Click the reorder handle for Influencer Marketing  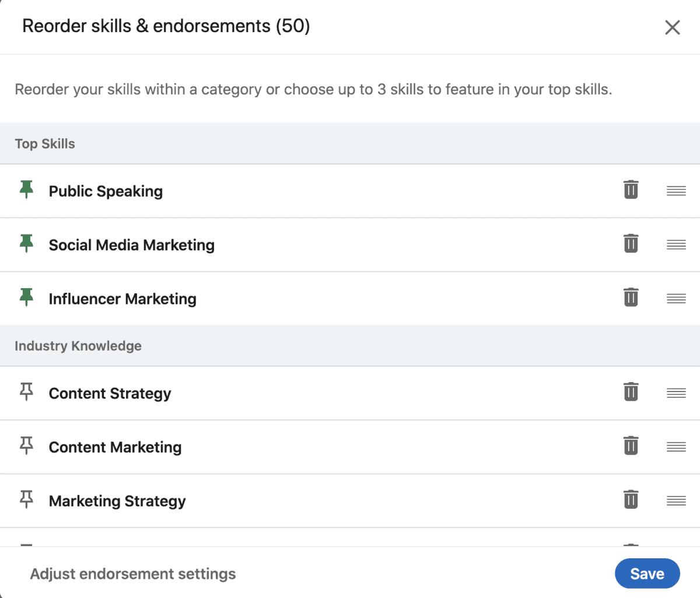pyautogui.click(x=676, y=299)
